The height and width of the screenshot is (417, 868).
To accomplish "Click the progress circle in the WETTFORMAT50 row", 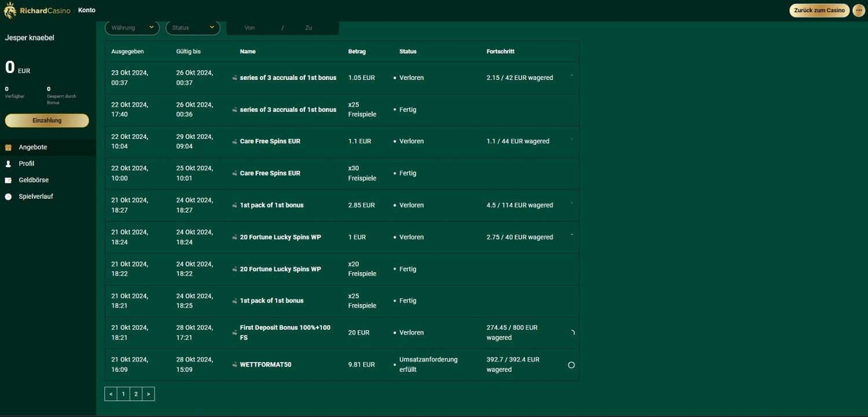I will point(571,365).
